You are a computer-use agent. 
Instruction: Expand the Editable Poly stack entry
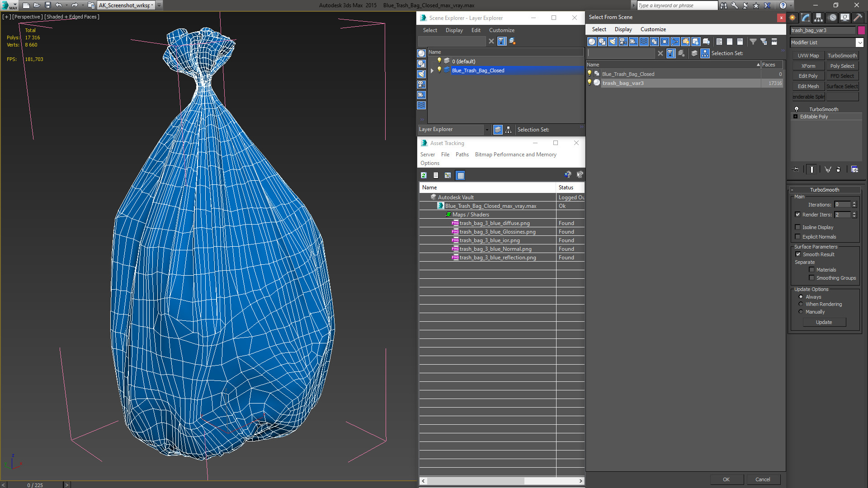[796, 117]
